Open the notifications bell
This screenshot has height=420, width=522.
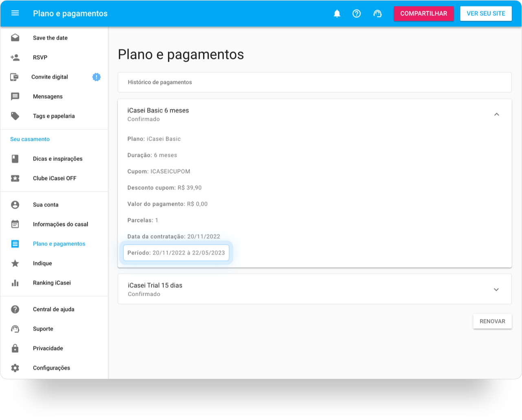337,13
